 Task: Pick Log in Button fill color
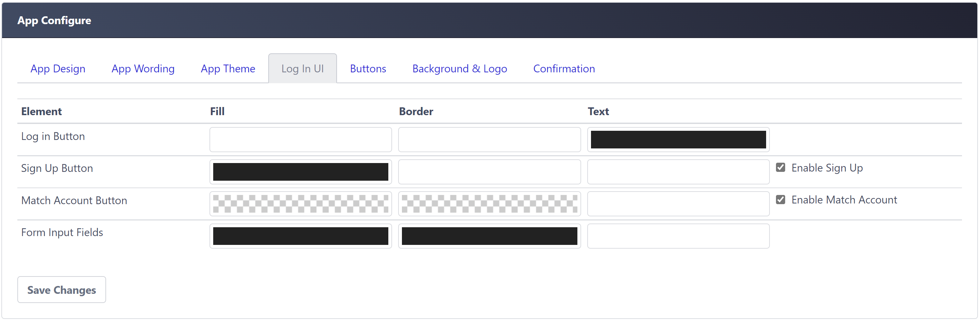(301, 140)
